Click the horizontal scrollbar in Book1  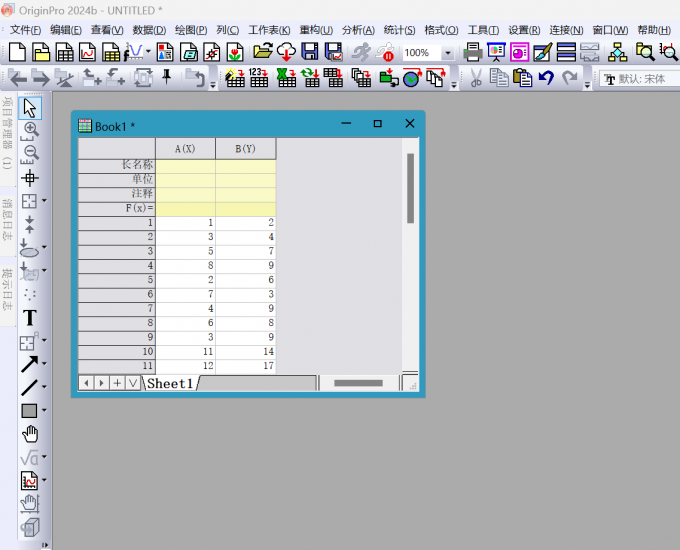click(358, 383)
